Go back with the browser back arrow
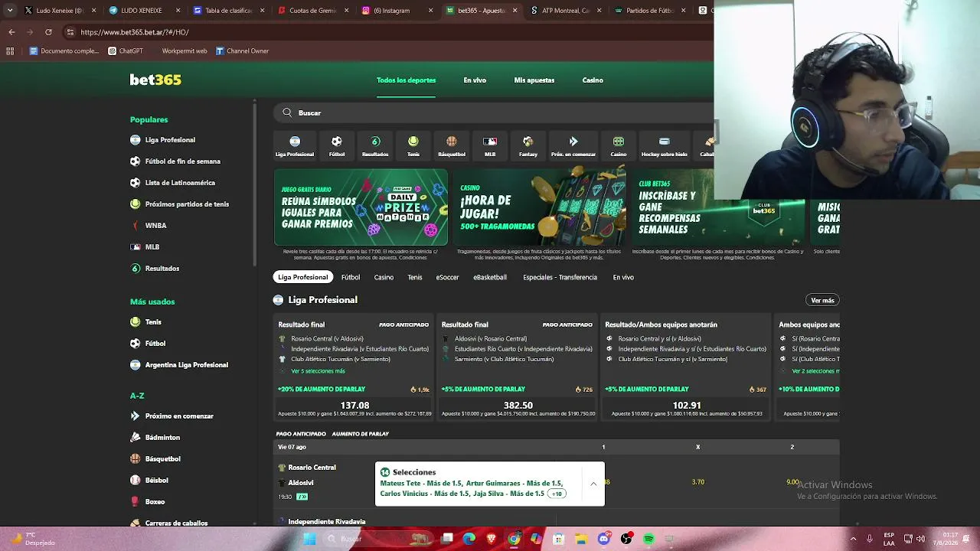Screen dimensions: 980x551 tap(11, 32)
